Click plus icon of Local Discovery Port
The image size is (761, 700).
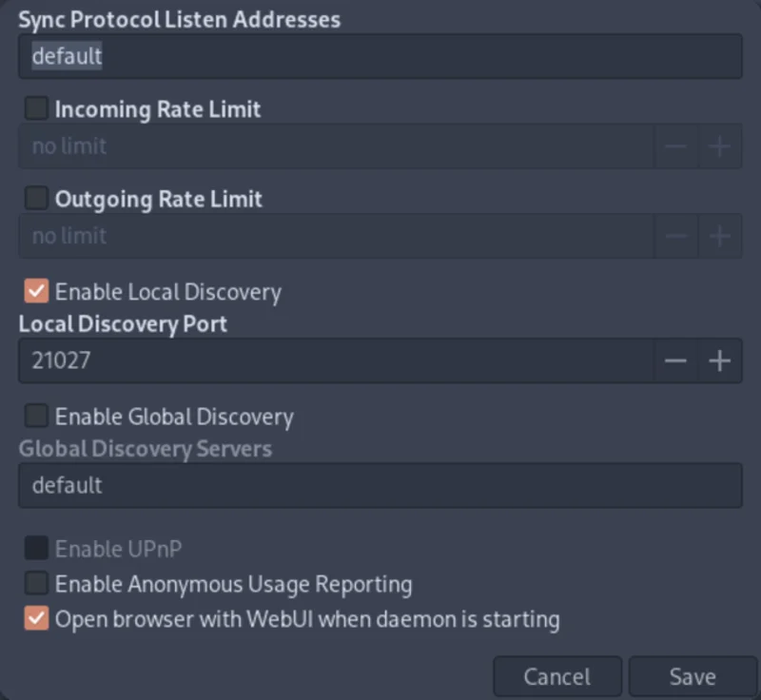tap(720, 360)
